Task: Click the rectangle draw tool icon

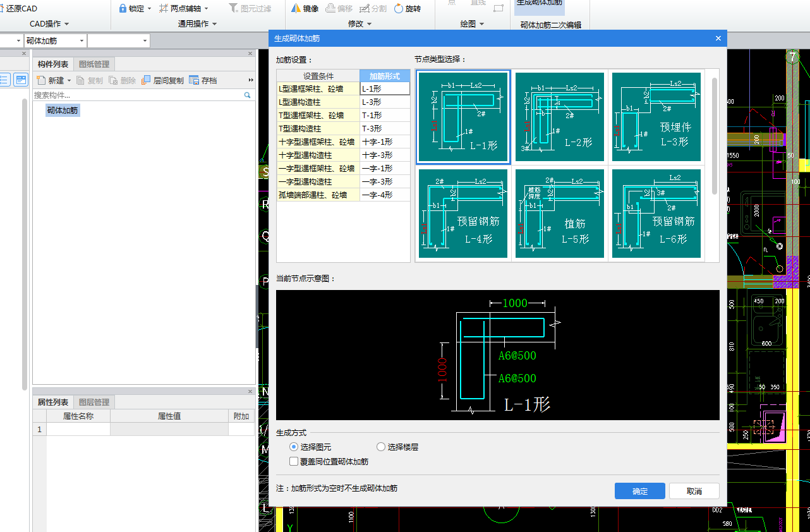Action: pyautogui.click(x=499, y=8)
